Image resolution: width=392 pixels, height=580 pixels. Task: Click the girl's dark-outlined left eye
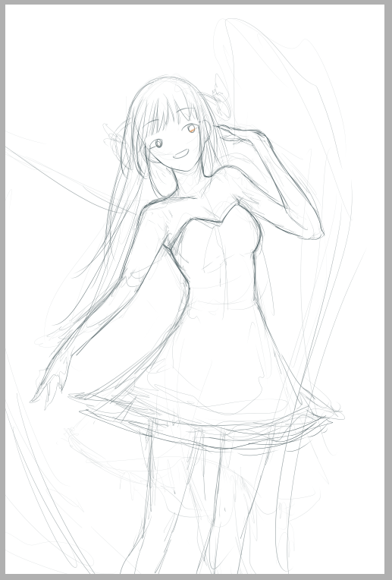point(158,143)
